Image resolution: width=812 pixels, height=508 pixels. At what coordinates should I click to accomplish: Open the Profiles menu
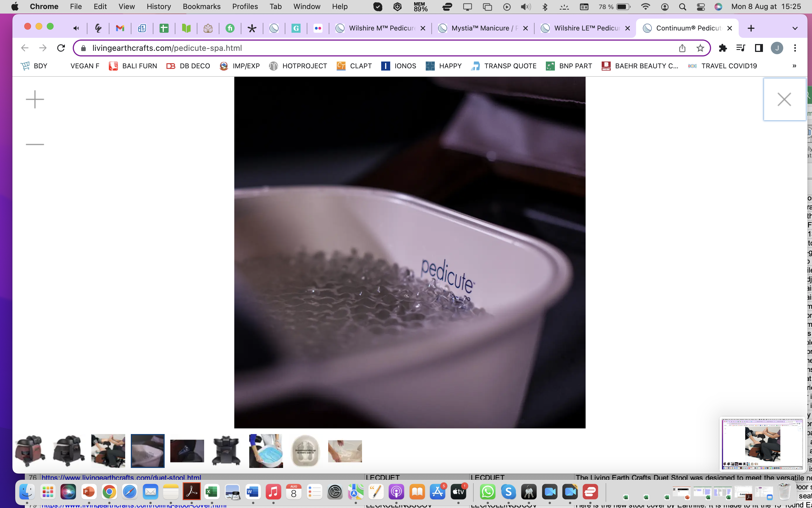pyautogui.click(x=245, y=7)
